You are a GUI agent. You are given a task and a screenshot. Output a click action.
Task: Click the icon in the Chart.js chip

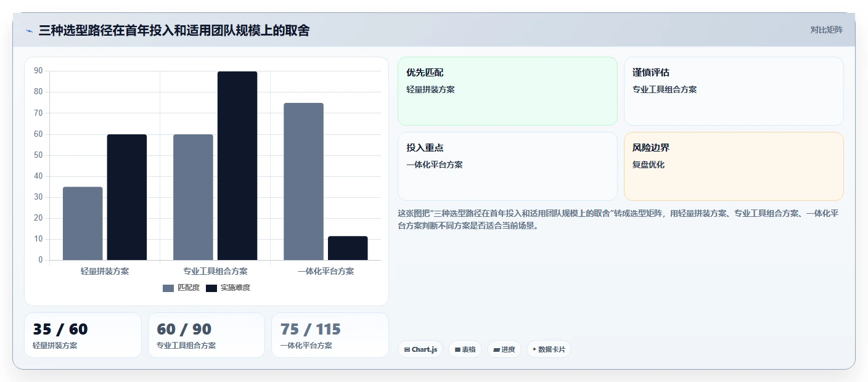point(407,349)
